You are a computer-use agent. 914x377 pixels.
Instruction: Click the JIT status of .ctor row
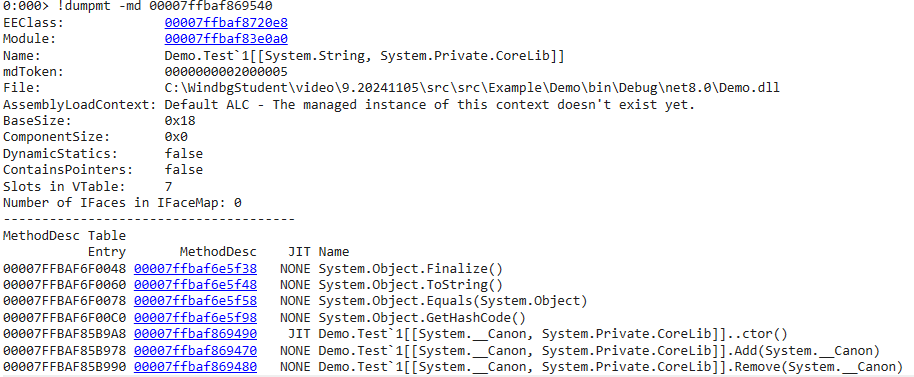pos(300,334)
